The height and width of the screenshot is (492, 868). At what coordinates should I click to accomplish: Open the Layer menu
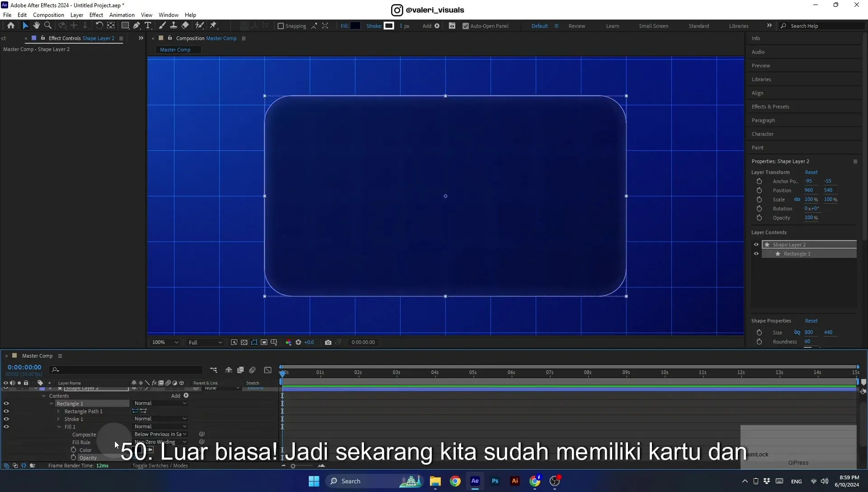point(77,15)
